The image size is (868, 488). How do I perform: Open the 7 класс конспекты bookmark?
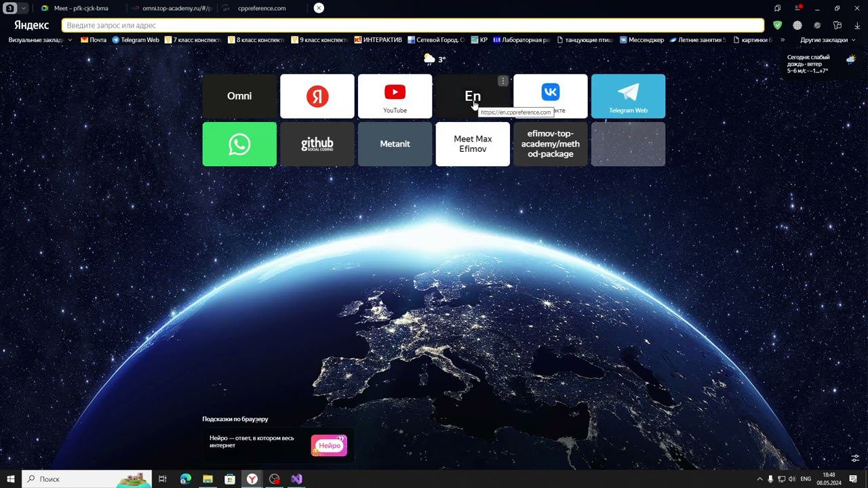[193, 40]
